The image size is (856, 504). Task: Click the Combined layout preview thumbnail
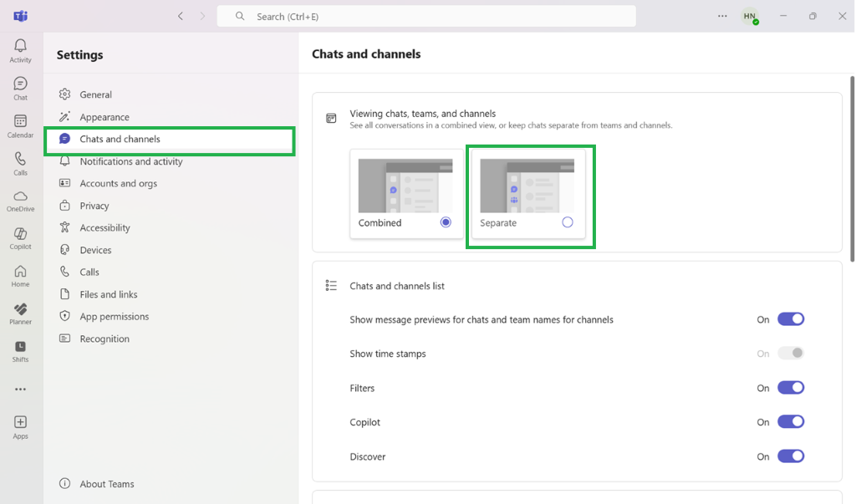pyautogui.click(x=405, y=186)
